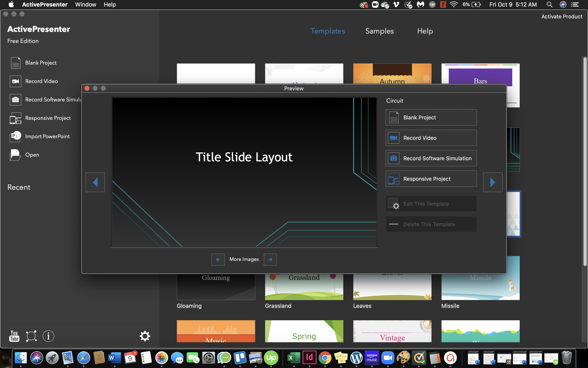Click the Open folder icon in sidebar
The width and height of the screenshot is (588, 368).
click(x=16, y=155)
